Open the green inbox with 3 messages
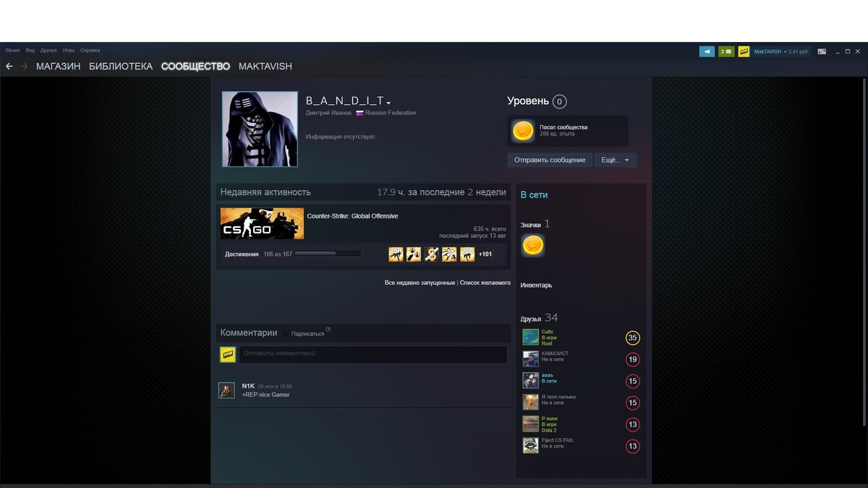The image size is (868, 488). coord(726,51)
